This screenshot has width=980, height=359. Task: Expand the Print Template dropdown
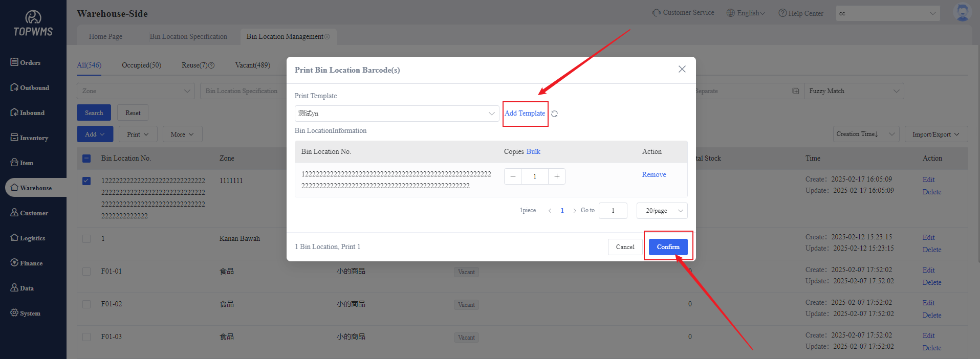(397, 114)
